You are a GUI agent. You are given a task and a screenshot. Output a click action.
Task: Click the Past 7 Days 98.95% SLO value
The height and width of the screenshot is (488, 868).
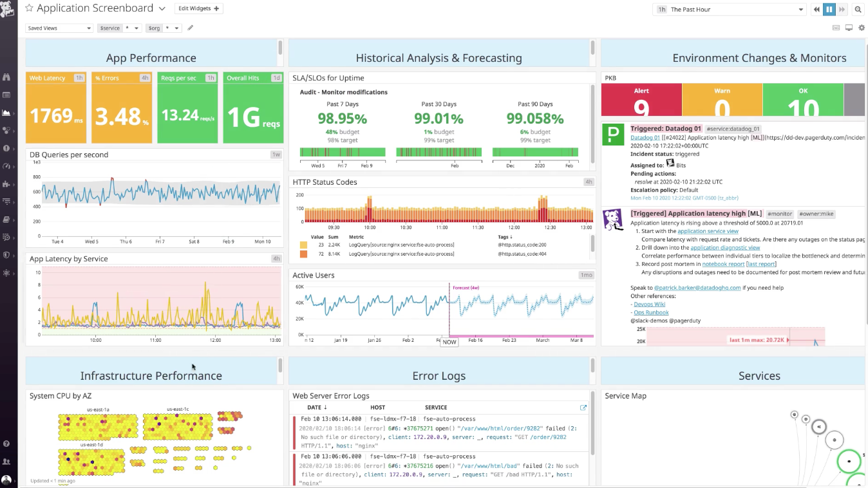pyautogui.click(x=342, y=118)
